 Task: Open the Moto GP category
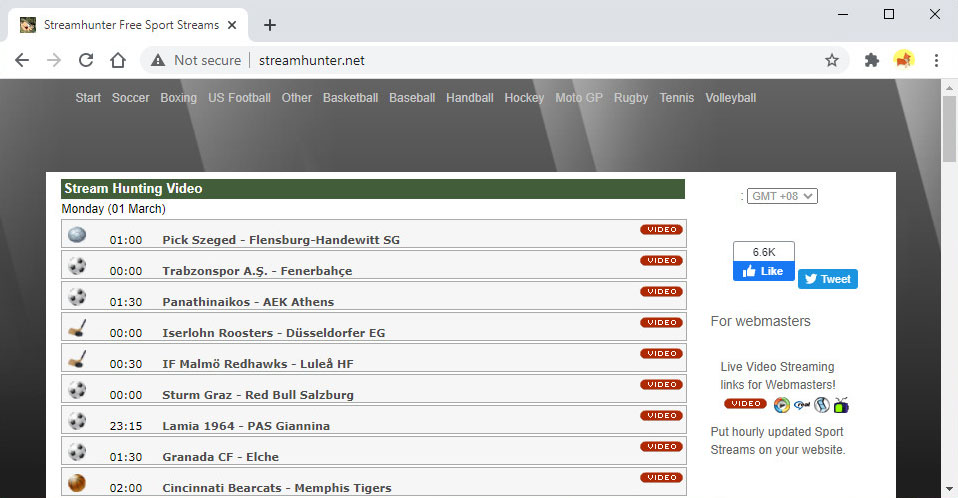click(579, 98)
